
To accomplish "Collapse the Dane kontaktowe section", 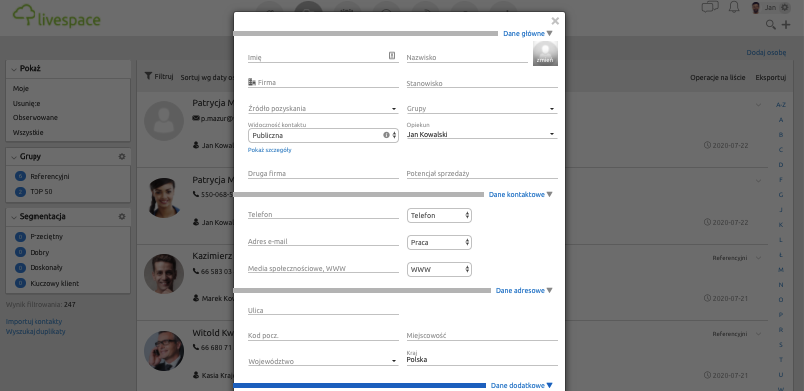I will (x=520, y=195).
